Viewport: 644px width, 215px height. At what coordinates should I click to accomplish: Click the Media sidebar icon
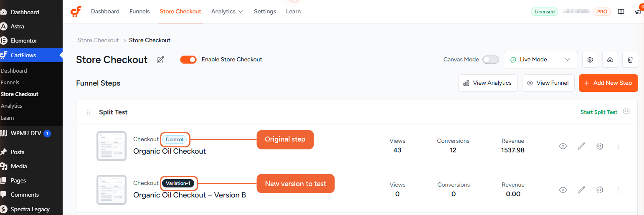click(4, 166)
